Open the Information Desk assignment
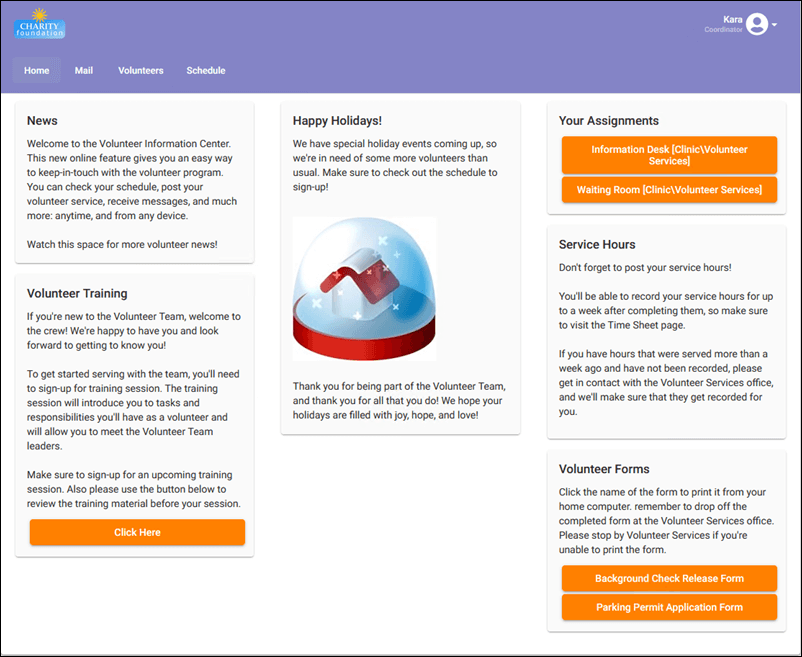This screenshot has height=657, width=802. point(668,154)
